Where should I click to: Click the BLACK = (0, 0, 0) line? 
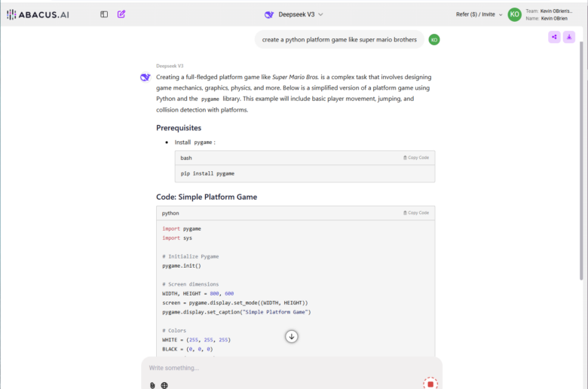pyautogui.click(x=188, y=349)
